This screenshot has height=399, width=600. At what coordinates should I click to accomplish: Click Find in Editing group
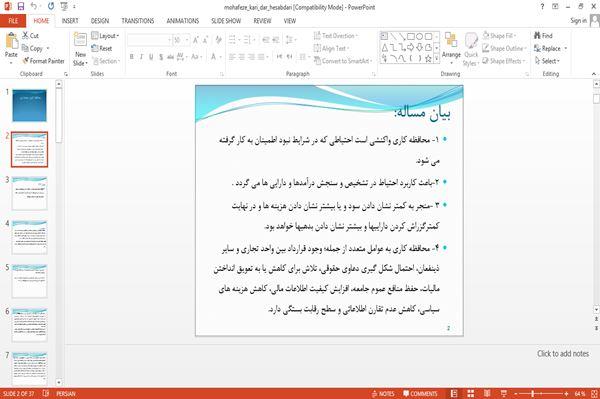pos(543,36)
